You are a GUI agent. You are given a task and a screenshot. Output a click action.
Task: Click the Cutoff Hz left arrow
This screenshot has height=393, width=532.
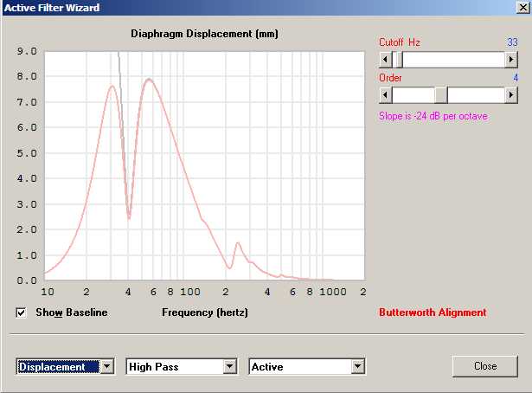click(x=386, y=60)
